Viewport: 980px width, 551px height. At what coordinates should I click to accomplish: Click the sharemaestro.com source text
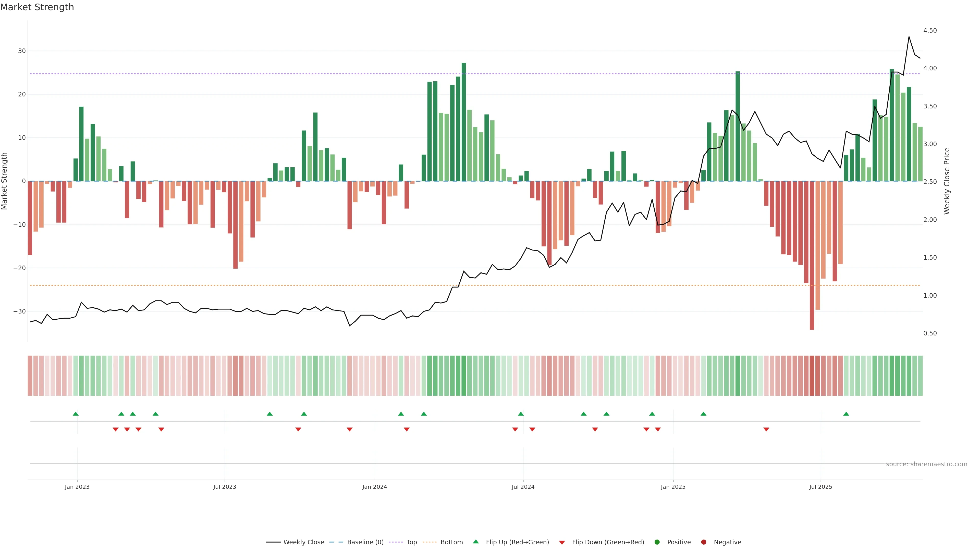tap(926, 464)
